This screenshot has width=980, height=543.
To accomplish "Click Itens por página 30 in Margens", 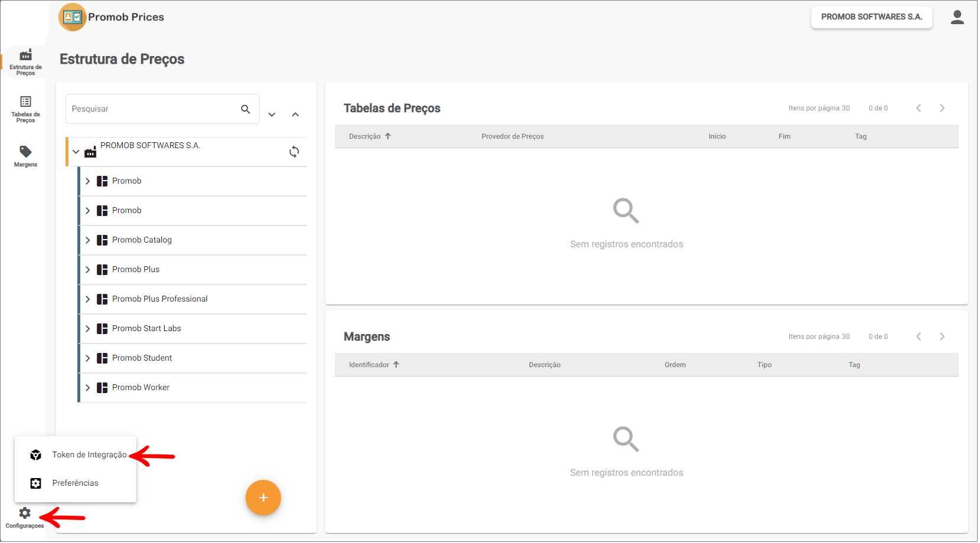I will click(819, 336).
